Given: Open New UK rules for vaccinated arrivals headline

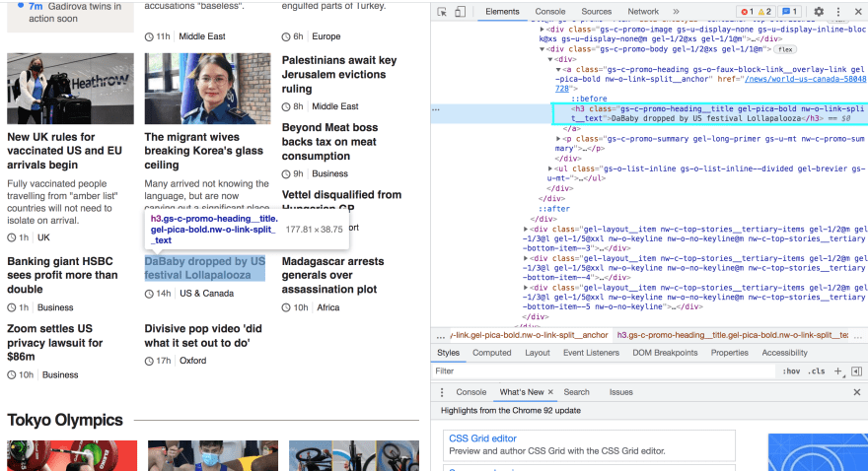Looking at the screenshot, I should (64, 151).
